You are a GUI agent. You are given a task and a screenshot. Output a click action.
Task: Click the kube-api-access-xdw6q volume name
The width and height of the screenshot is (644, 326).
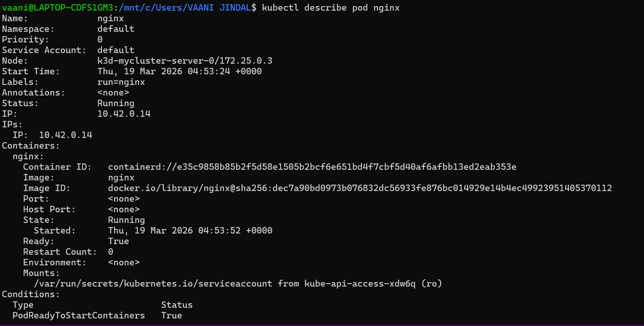point(360,284)
